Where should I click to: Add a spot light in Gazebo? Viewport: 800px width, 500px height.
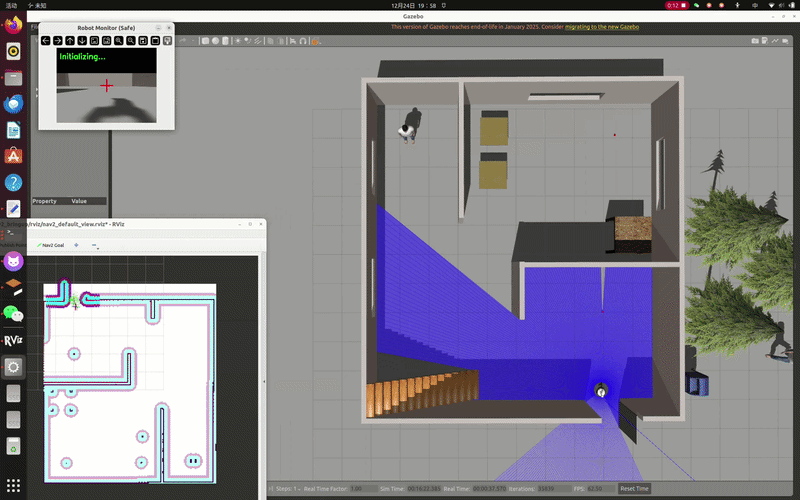tap(248, 41)
